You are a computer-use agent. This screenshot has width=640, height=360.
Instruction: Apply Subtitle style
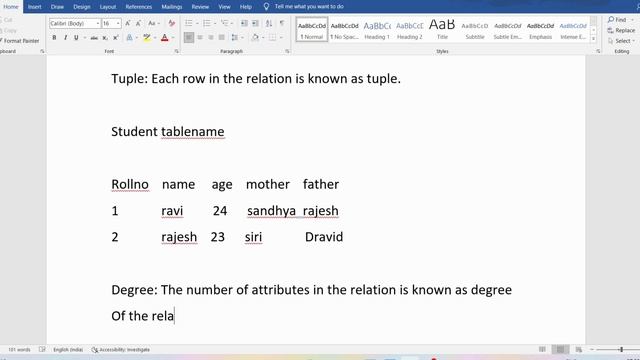pyautogui.click(x=475, y=30)
